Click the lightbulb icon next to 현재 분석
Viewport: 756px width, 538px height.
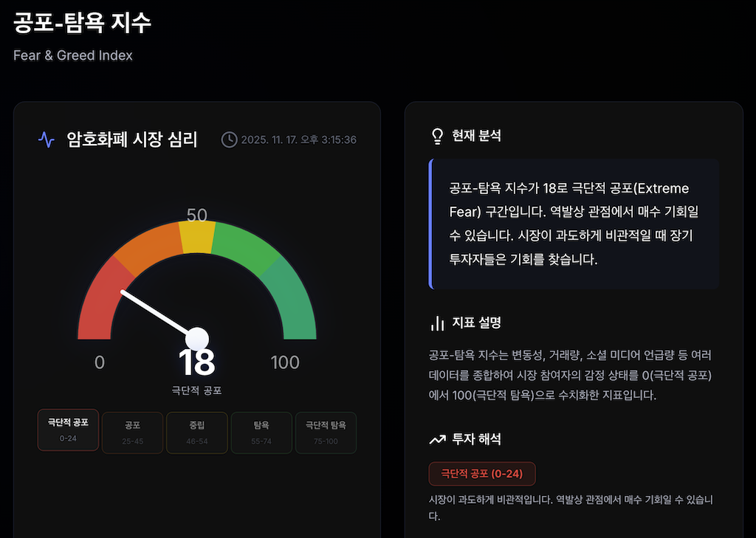pos(439,135)
